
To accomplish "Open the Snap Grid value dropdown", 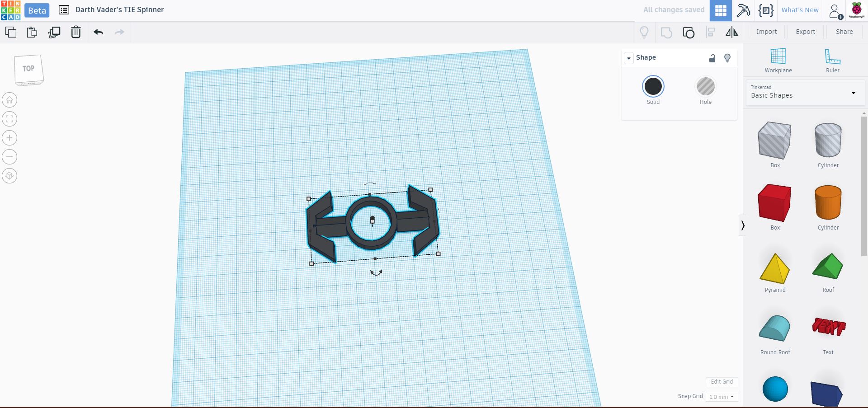I will tap(722, 397).
